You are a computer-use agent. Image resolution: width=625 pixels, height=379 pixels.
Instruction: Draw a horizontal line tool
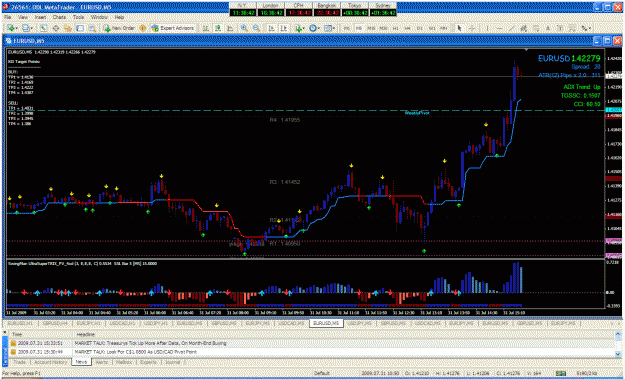(x=499, y=28)
